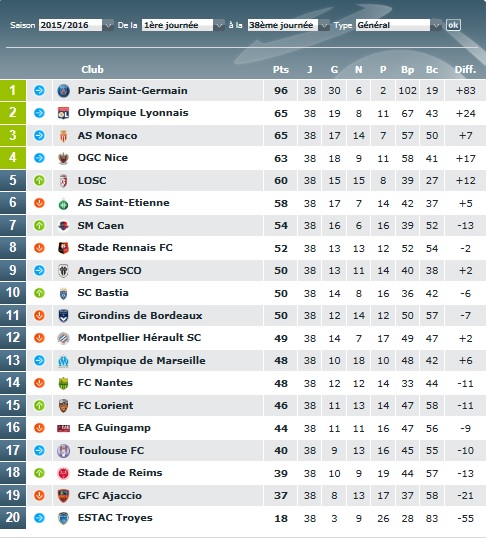Click the EA Guingamp crest icon

pyautogui.click(x=63, y=428)
